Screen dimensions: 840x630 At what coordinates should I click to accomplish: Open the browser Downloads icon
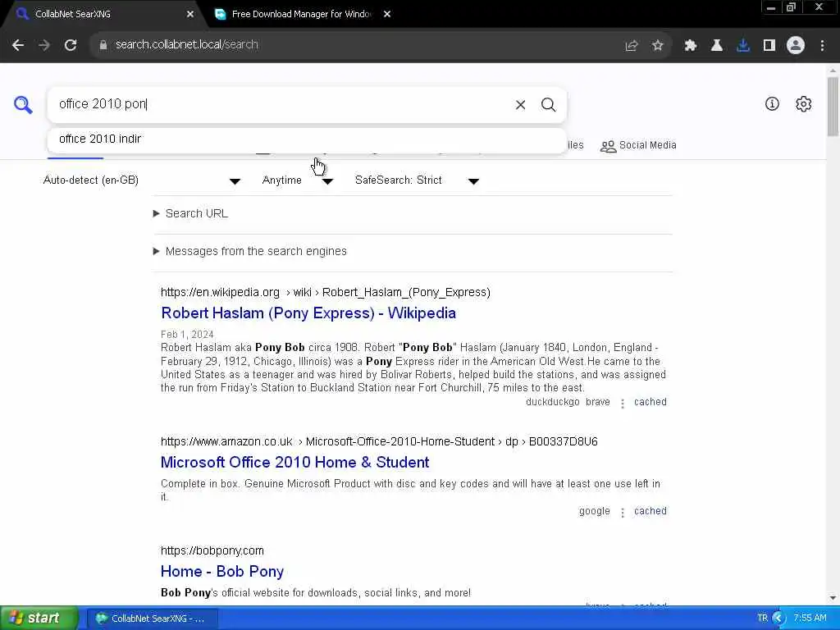[743, 46]
